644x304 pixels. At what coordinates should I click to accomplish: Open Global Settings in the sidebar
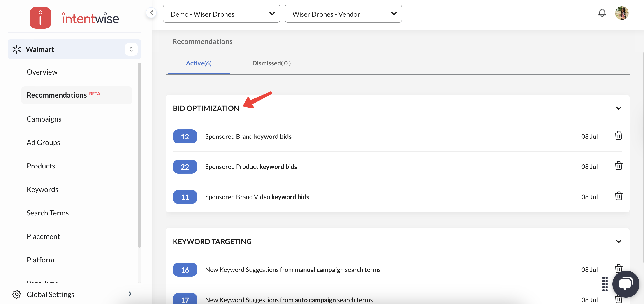tap(50, 295)
